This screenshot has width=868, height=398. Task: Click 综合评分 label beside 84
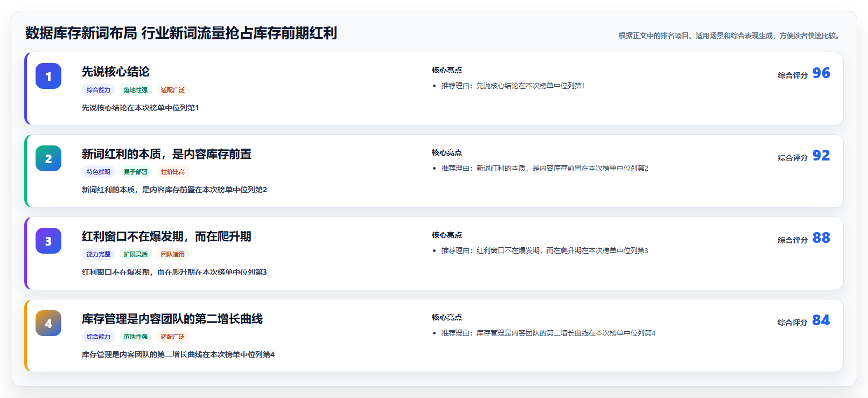(x=793, y=323)
